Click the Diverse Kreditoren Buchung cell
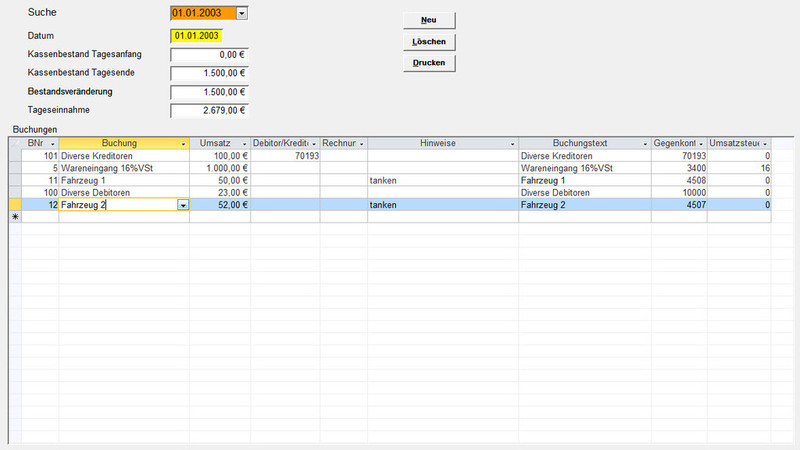Image resolution: width=800 pixels, height=450 pixels. point(124,156)
